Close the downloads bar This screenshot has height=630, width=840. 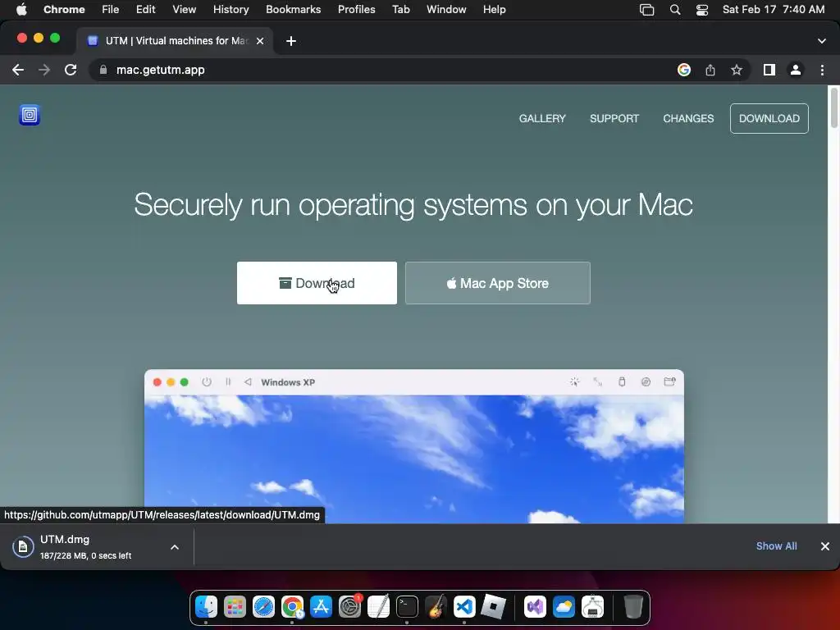(825, 546)
